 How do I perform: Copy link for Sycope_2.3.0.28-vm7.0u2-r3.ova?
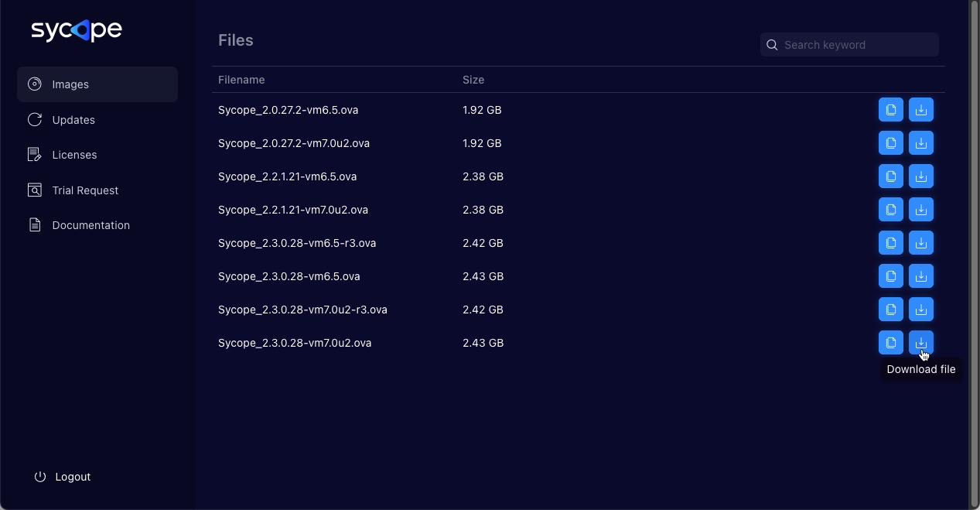click(x=891, y=310)
